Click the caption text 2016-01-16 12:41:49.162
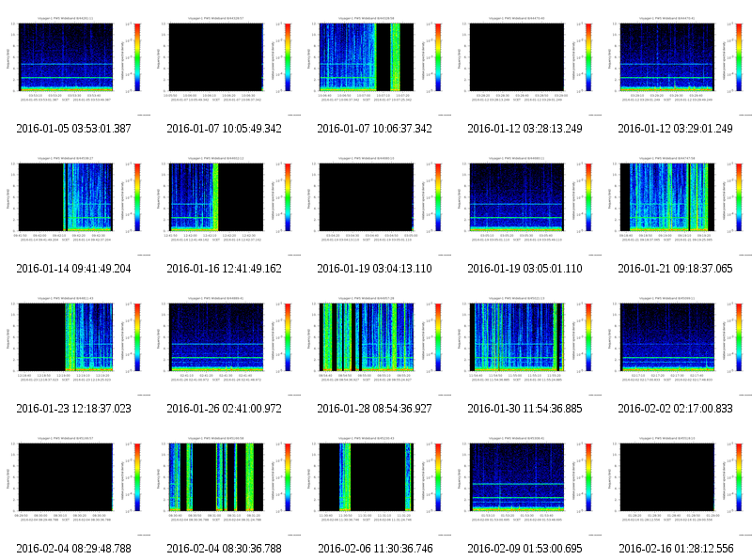Screen dimensions: 752x560 pos(224,269)
